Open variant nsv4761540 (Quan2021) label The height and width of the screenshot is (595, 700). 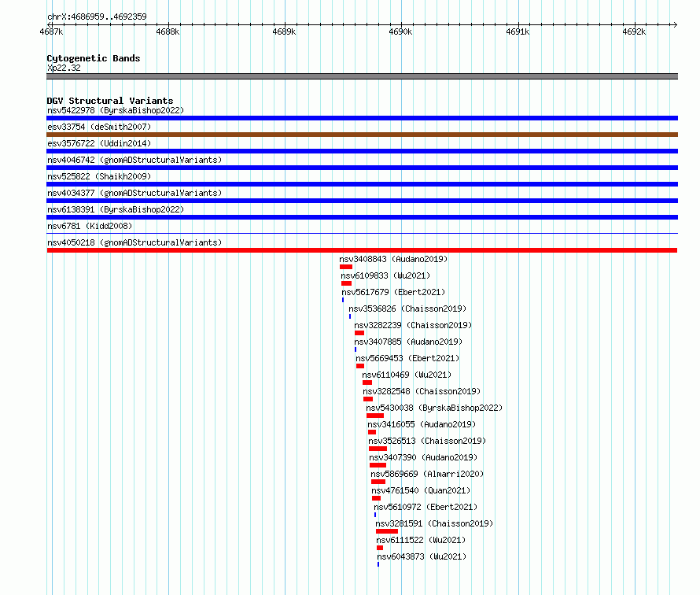[x=421, y=490]
